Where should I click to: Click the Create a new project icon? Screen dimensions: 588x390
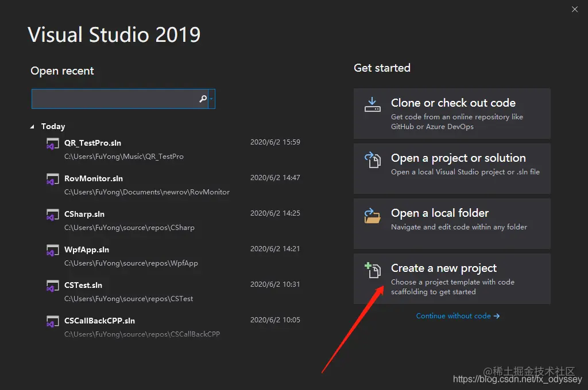click(x=373, y=270)
